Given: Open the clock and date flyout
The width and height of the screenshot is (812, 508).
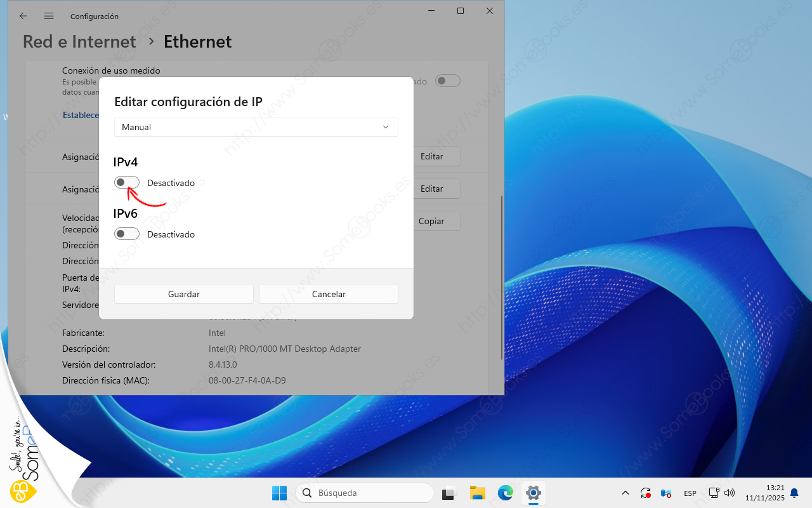Looking at the screenshot, I should click(x=766, y=493).
